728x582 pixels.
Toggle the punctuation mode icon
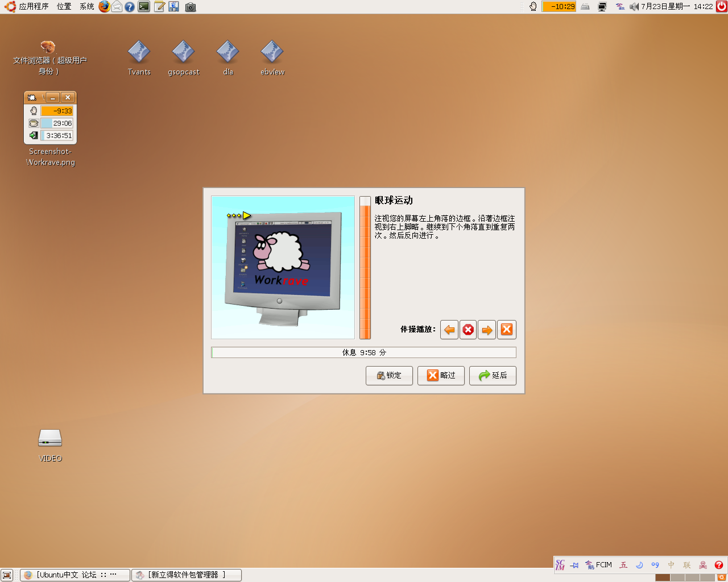(x=655, y=565)
